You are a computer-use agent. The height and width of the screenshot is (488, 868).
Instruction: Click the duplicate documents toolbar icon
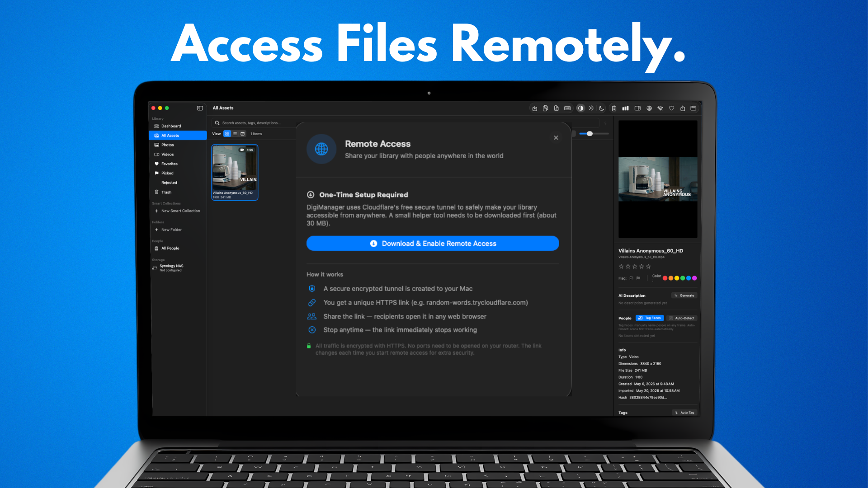click(545, 108)
